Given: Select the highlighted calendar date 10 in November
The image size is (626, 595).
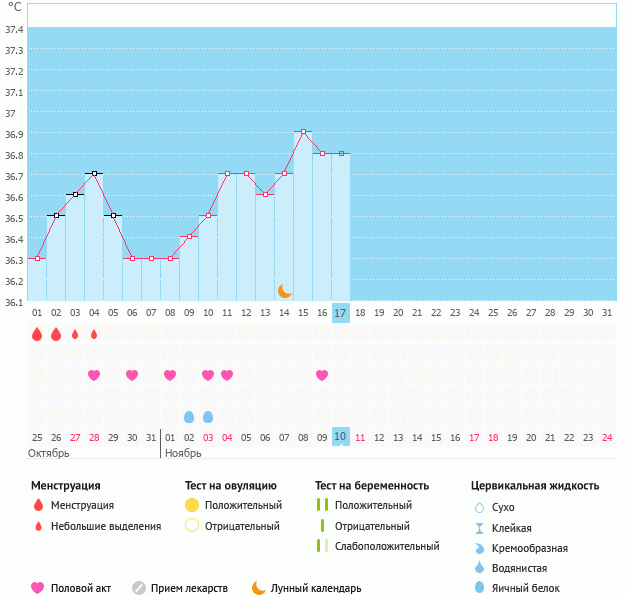Looking at the screenshot, I should tap(341, 437).
